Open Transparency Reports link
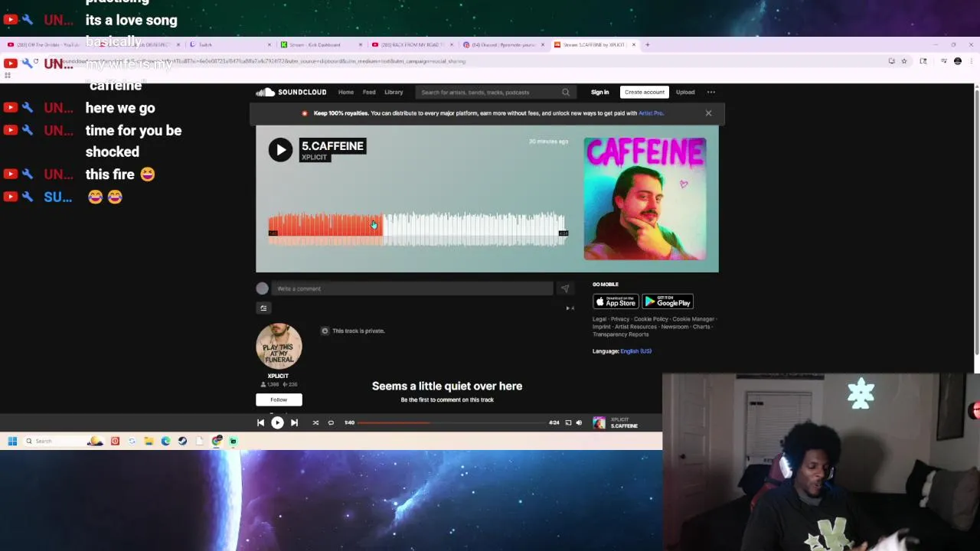This screenshot has height=551, width=980. click(x=620, y=334)
